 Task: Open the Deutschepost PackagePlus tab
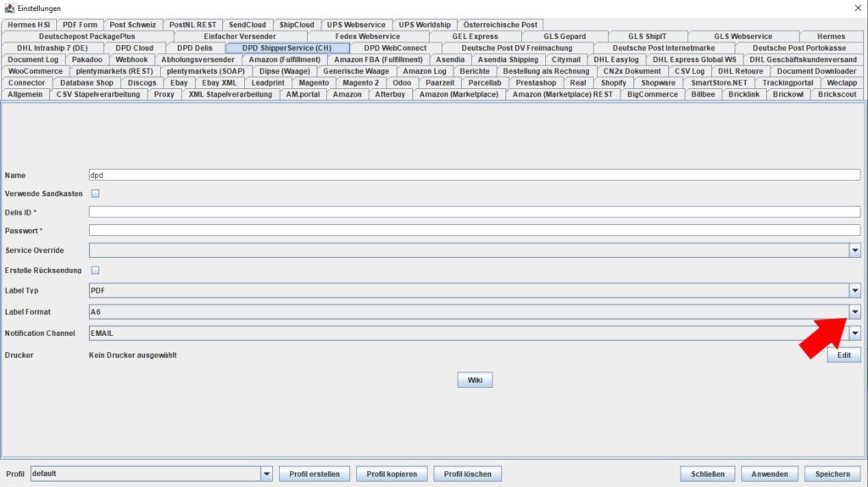87,36
